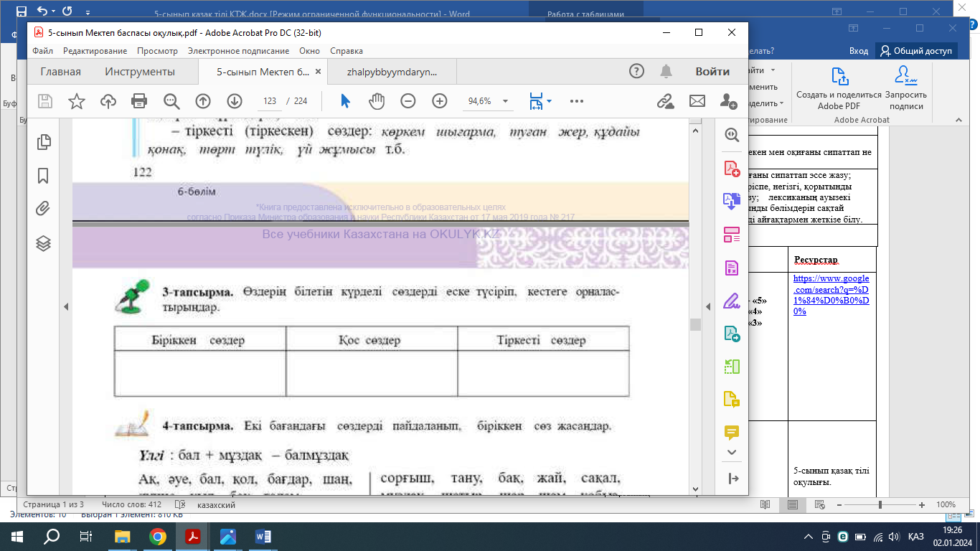
Task: Select the Hand pan tool
Action: point(377,101)
